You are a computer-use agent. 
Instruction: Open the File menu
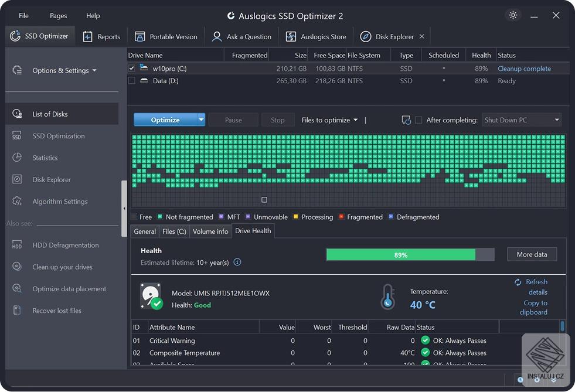click(x=24, y=16)
